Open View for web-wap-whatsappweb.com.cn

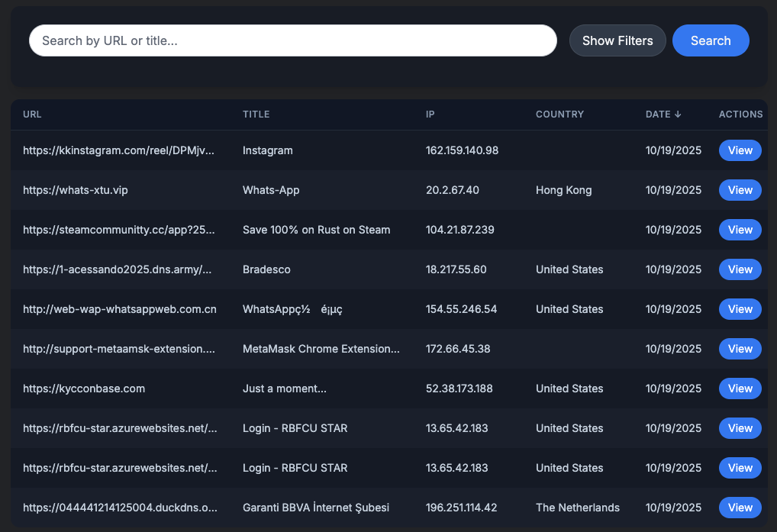740,309
